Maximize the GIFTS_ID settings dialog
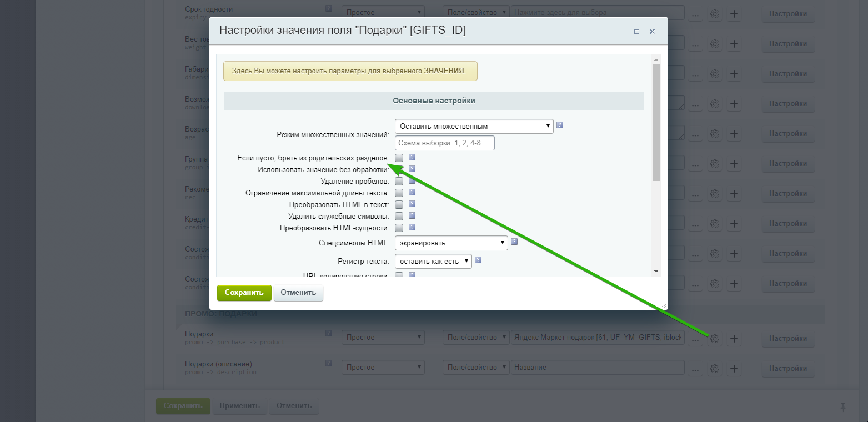The image size is (868, 422). point(637,32)
